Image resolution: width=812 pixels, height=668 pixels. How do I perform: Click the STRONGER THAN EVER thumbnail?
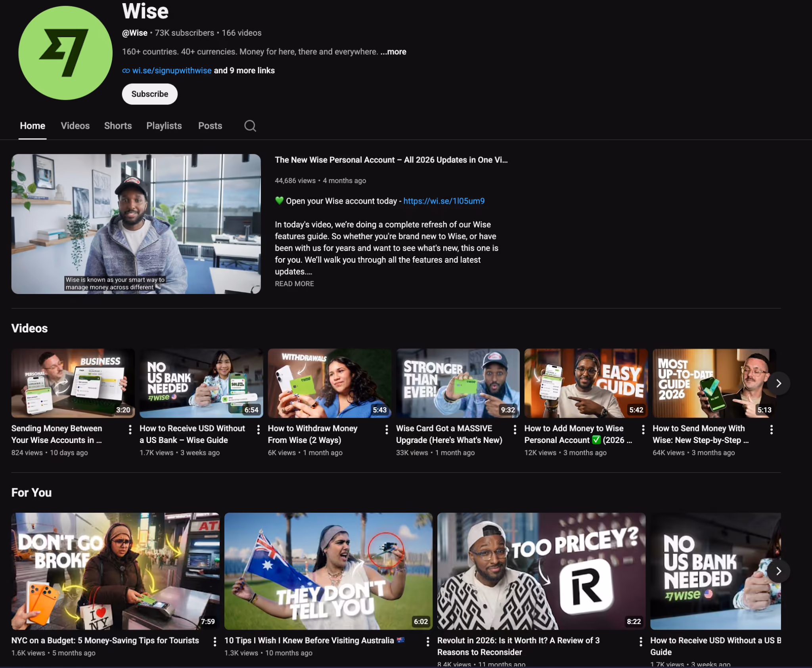click(458, 383)
